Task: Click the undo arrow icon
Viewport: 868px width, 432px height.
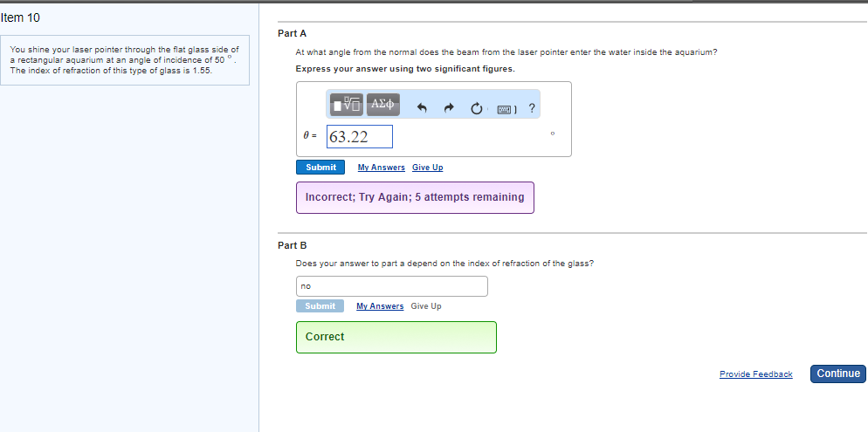Action: point(422,109)
